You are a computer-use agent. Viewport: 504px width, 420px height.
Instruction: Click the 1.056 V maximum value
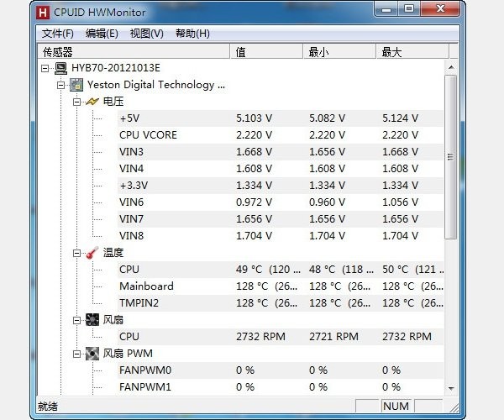click(400, 202)
